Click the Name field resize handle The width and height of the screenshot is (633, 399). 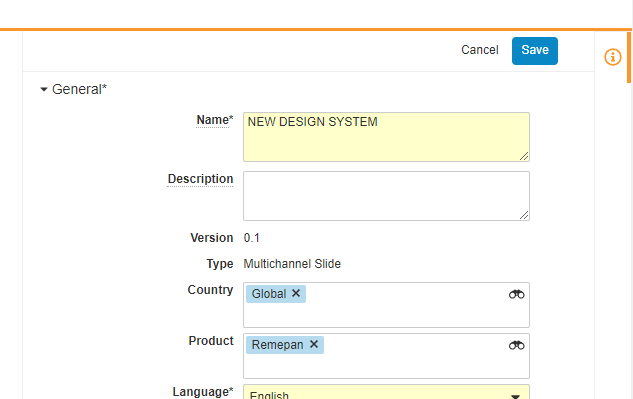(x=524, y=156)
